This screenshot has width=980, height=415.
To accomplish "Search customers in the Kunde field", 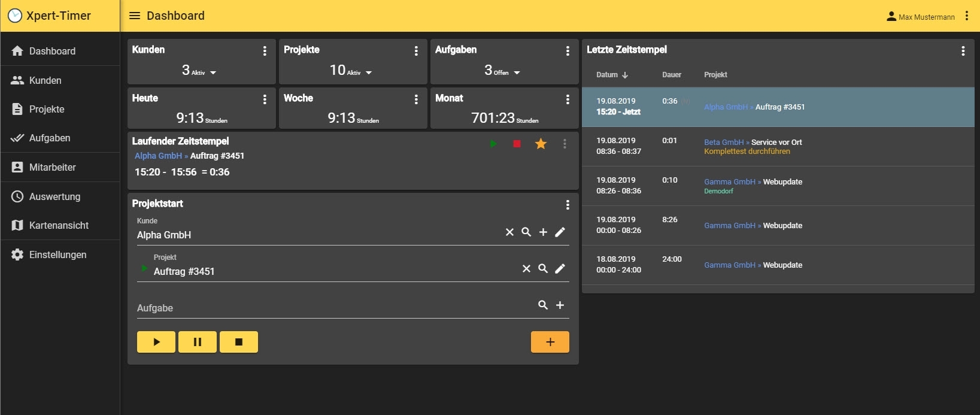I will coord(526,232).
